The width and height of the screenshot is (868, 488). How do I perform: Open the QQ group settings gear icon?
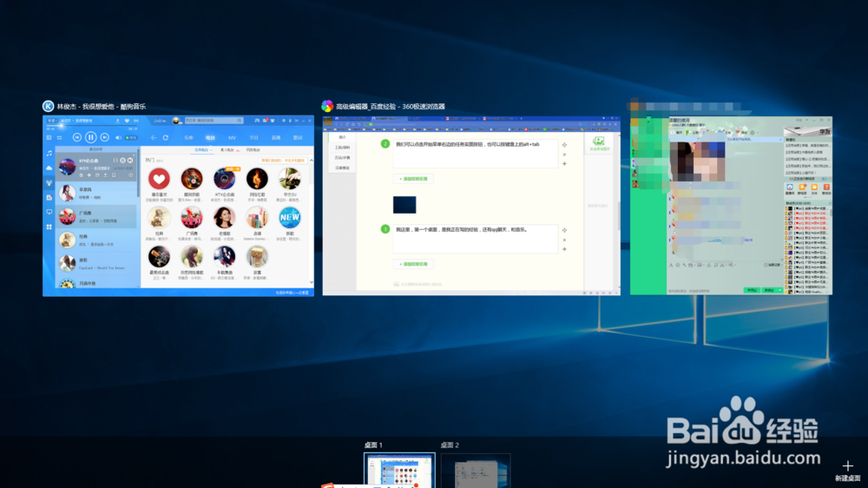tap(753, 133)
